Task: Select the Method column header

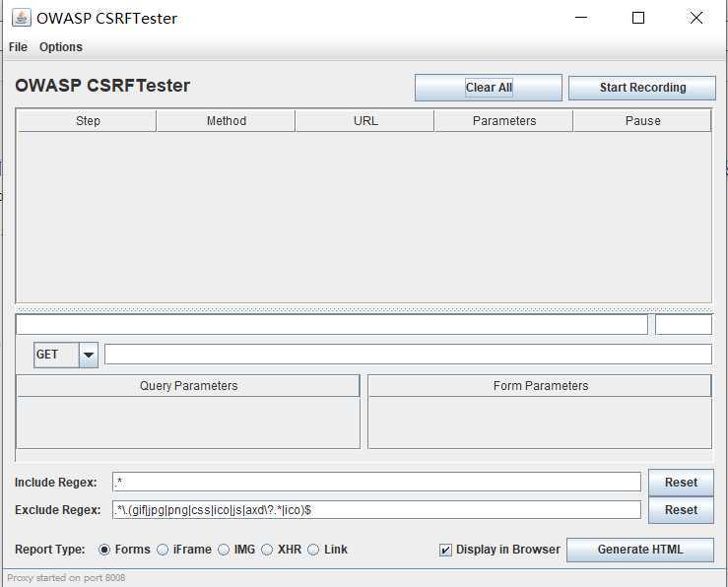Action: (227, 120)
